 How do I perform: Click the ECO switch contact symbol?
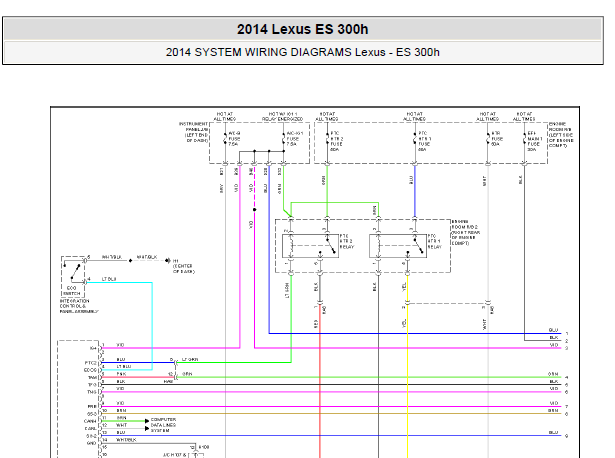coord(75,272)
